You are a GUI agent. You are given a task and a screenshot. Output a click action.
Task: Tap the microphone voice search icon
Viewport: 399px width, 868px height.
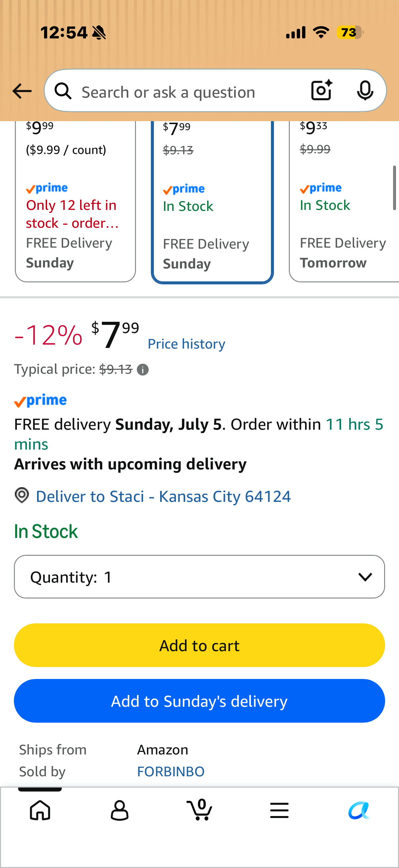coord(365,91)
